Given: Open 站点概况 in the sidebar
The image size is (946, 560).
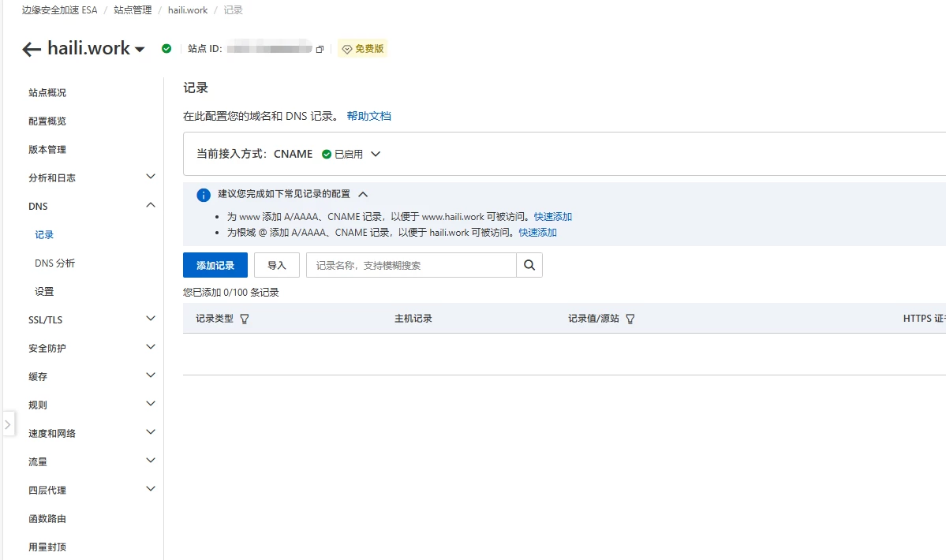Looking at the screenshot, I should click(47, 93).
